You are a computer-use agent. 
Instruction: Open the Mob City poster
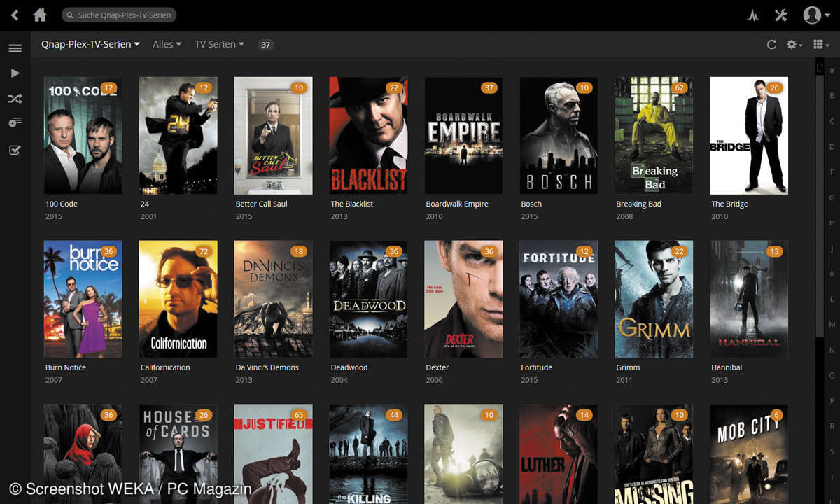click(749, 454)
